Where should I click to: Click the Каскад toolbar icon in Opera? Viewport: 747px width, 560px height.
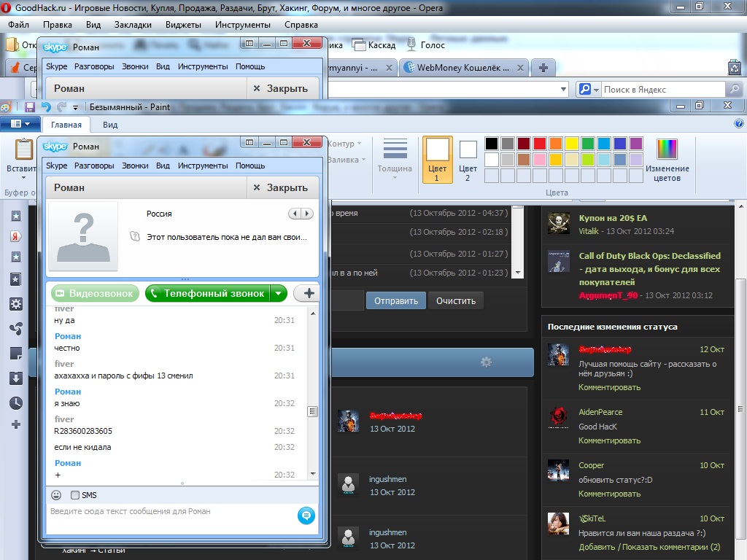374,44
